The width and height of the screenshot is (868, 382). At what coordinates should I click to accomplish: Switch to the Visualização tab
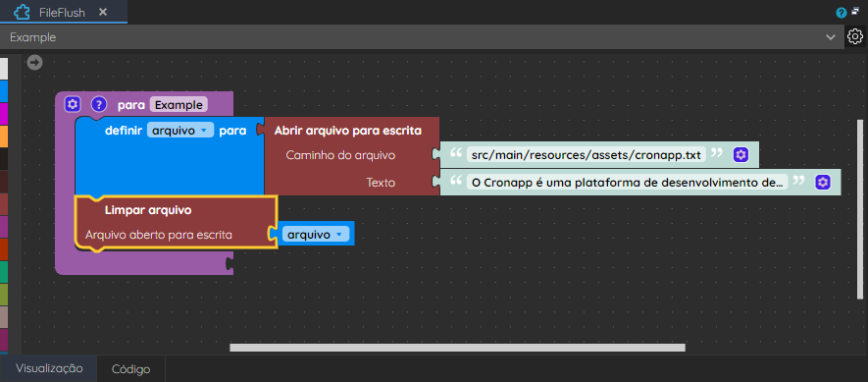point(49,368)
